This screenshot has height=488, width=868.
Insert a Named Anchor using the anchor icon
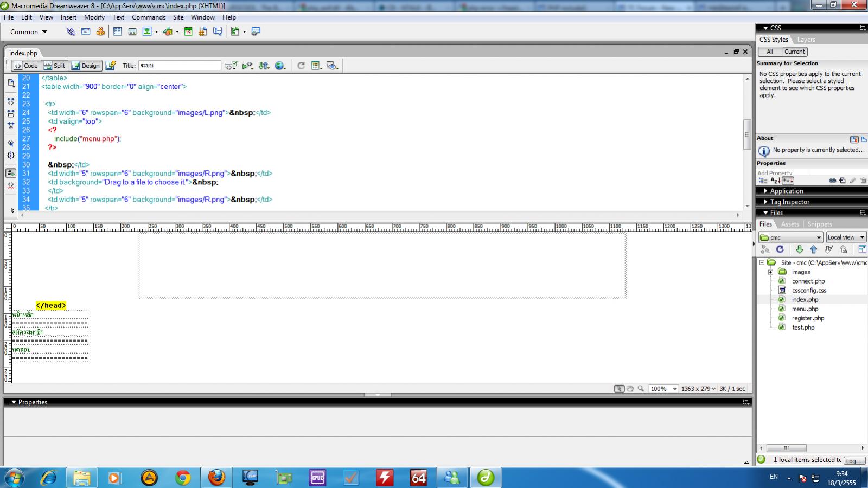(x=100, y=31)
